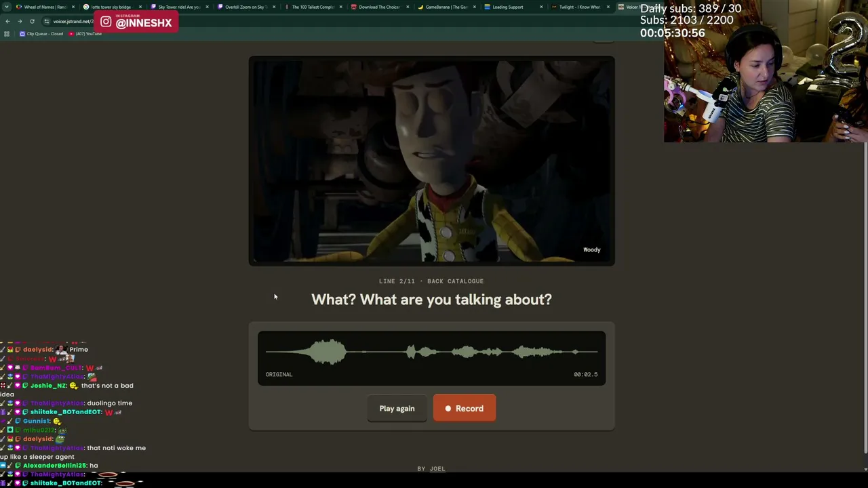Open the JOEL author link
The image size is (868, 488).
point(437,468)
